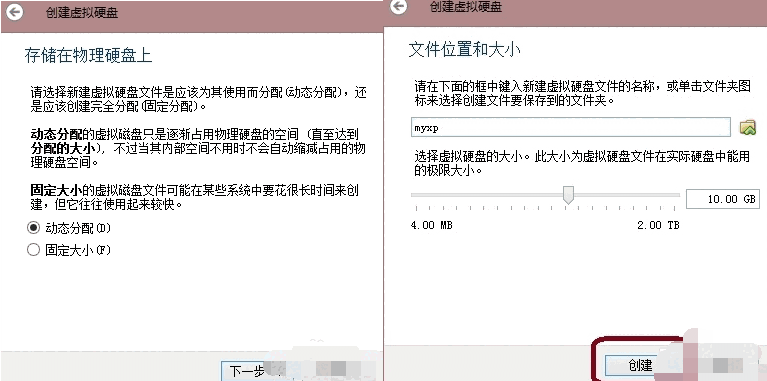Click the 2.00 TB maximum label
Image resolution: width=767 pixels, height=381 pixels.
pos(658,225)
